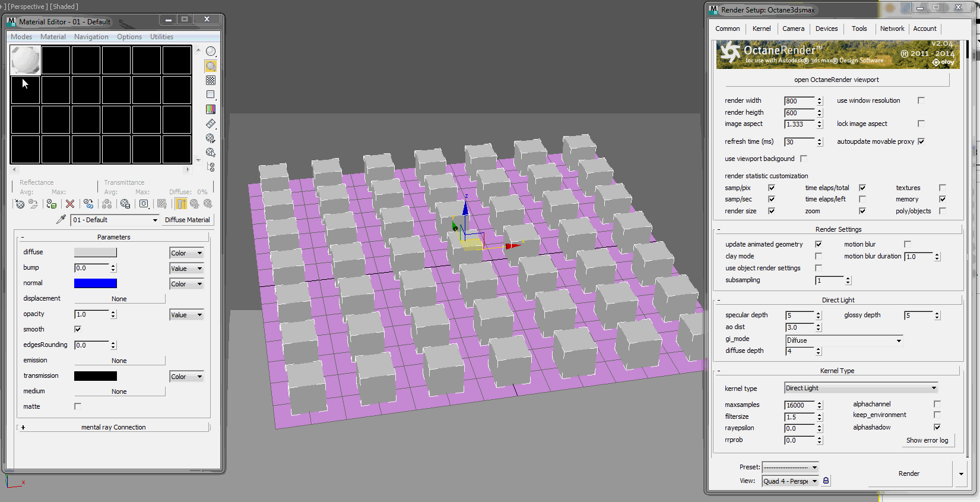This screenshot has height=502, width=980.
Task: Click Make Unique icon in Material Editor
Action: [107, 204]
